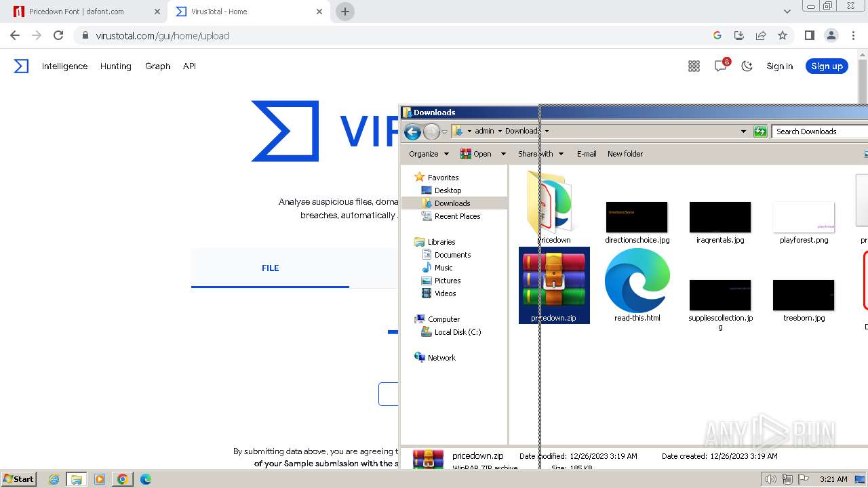Select read-this.html Edge file
868x488 pixels.
(637, 285)
